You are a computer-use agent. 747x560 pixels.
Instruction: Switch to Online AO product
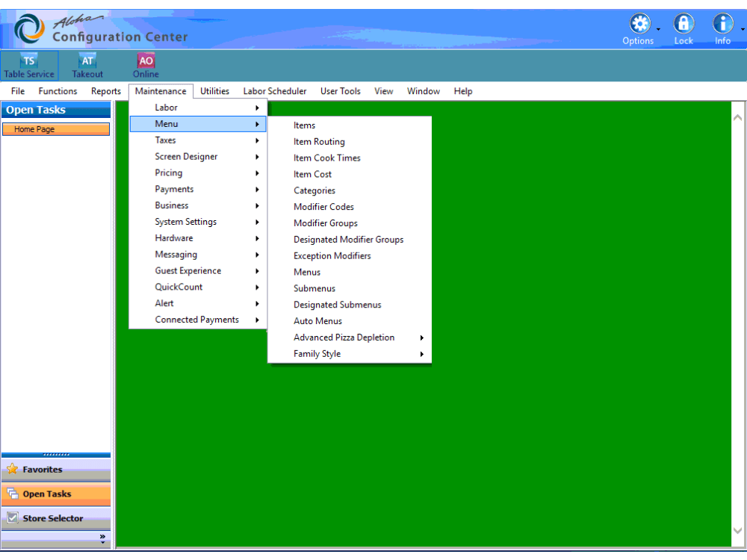pos(146,66)
